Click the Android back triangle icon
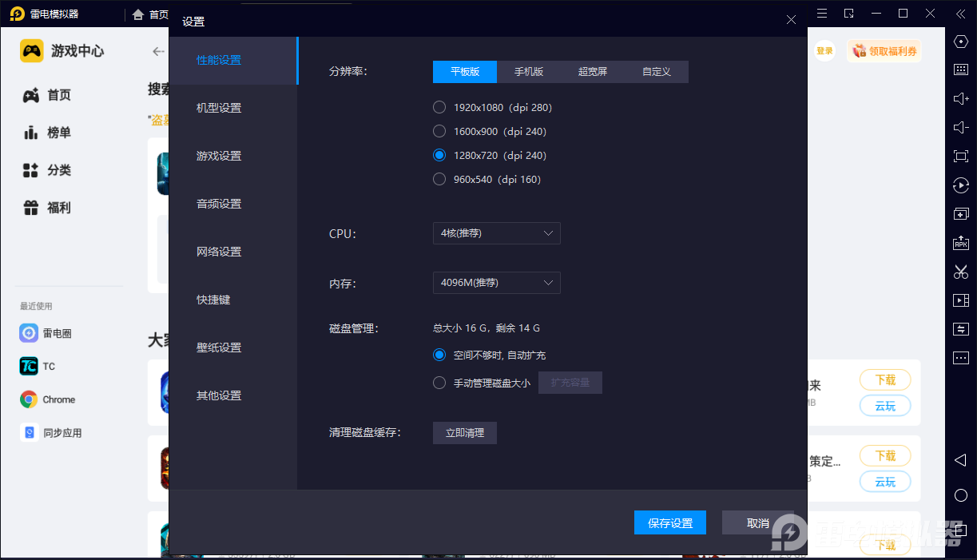The height and width of the screenshot is (560, 977). [x=961, y=460]
